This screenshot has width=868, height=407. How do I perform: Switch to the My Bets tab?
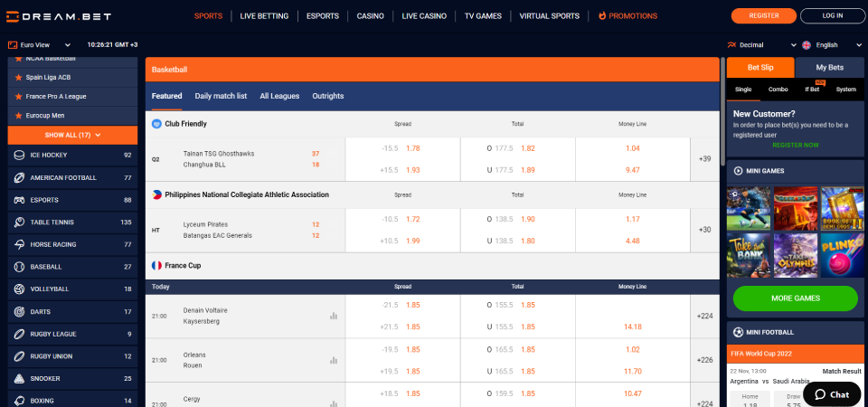(829, 67)
